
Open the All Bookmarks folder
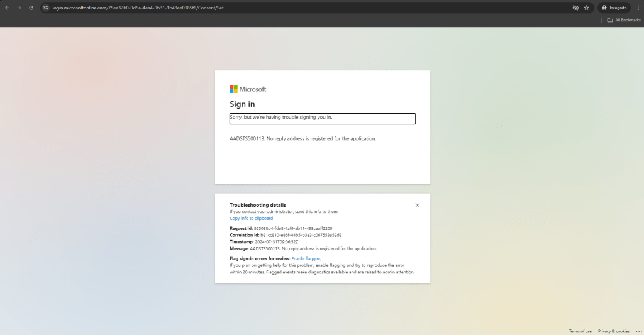[x=623, y=20]
